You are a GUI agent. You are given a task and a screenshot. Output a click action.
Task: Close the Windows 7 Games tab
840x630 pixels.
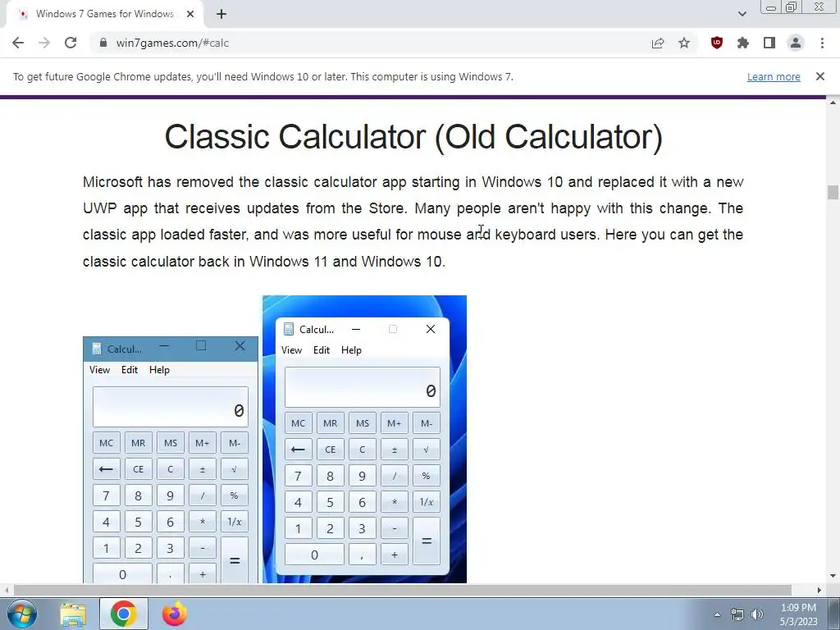(190, 14)
